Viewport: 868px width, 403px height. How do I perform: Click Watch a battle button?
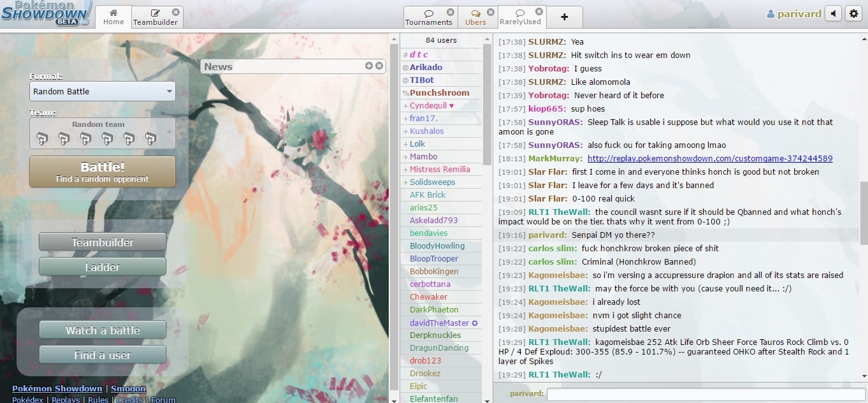(103, 330)
